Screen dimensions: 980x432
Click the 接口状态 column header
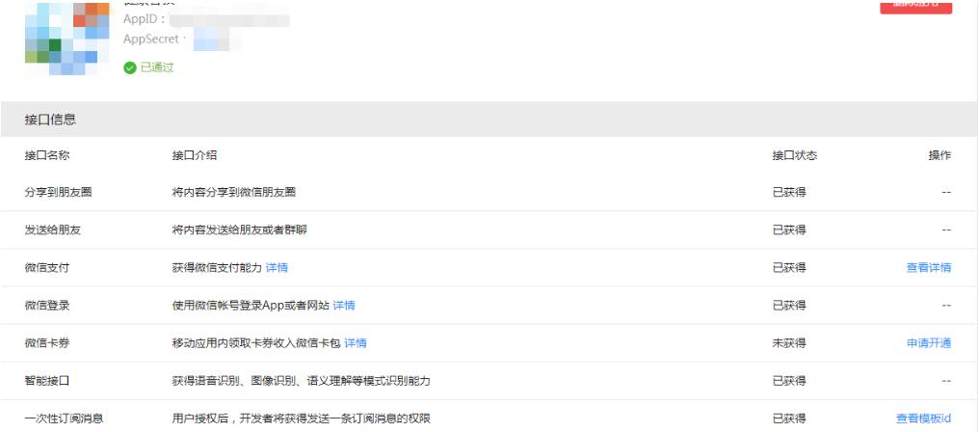(794, 155)
